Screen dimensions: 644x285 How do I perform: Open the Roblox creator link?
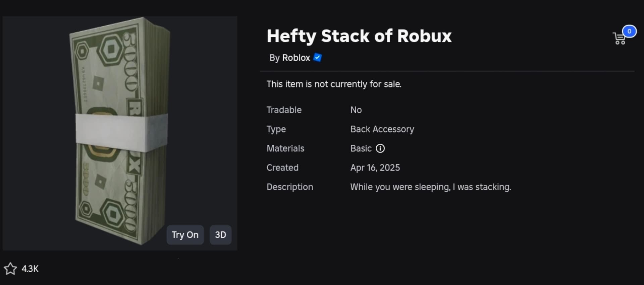[x=296, y=58]
